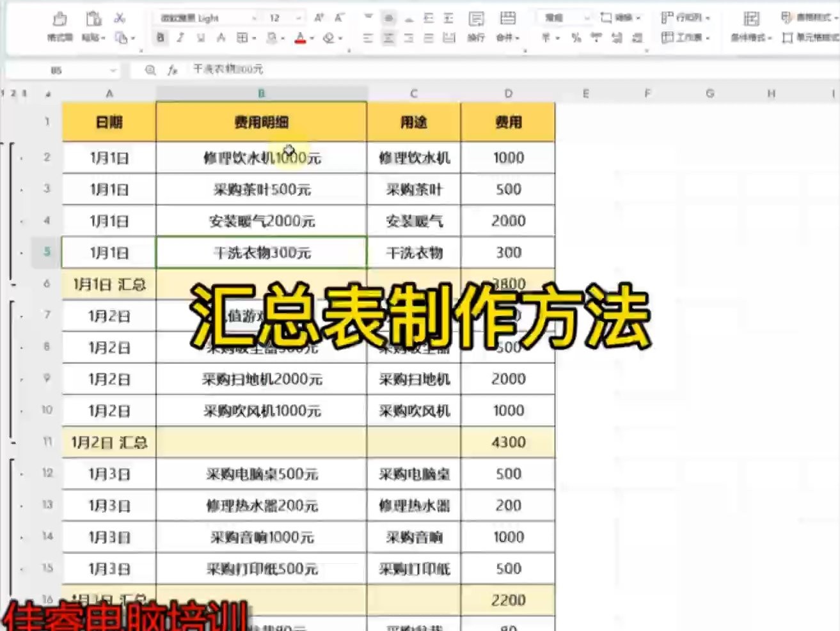The image size is (840, 631).
Task: Open the Conditional Formatting dropdown label
Action: pyautogui.click(x=751, y=38)
